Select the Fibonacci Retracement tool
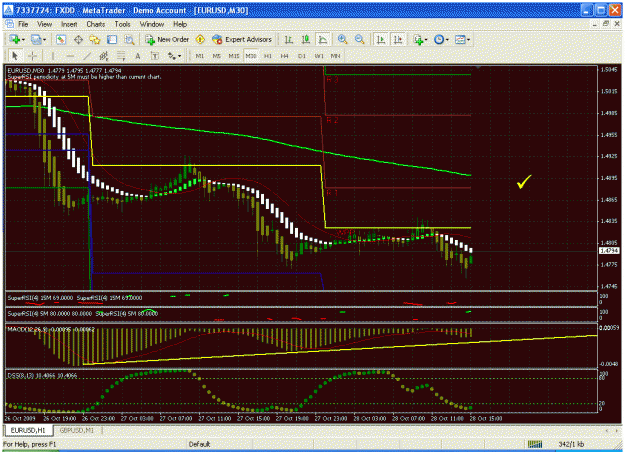Image resolution: width=625 pixels, height=452 pixels. [x=121, y=56]
